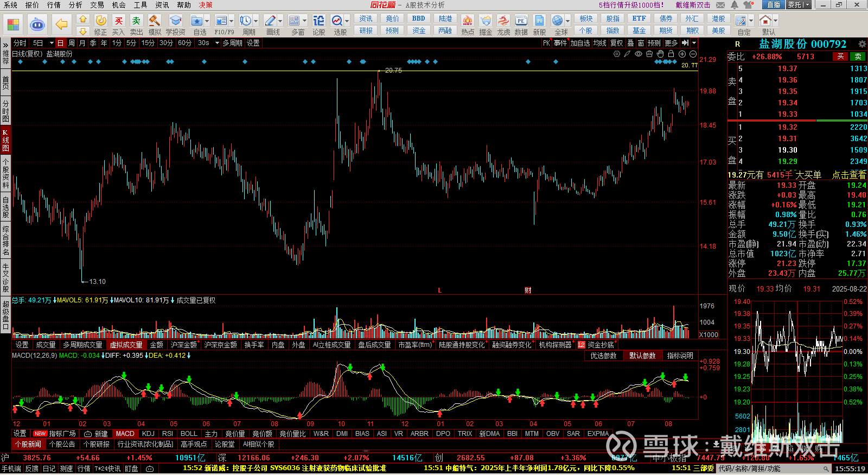
Task: Switch to the BOLL indicator tab
Action: coord(189,434)
